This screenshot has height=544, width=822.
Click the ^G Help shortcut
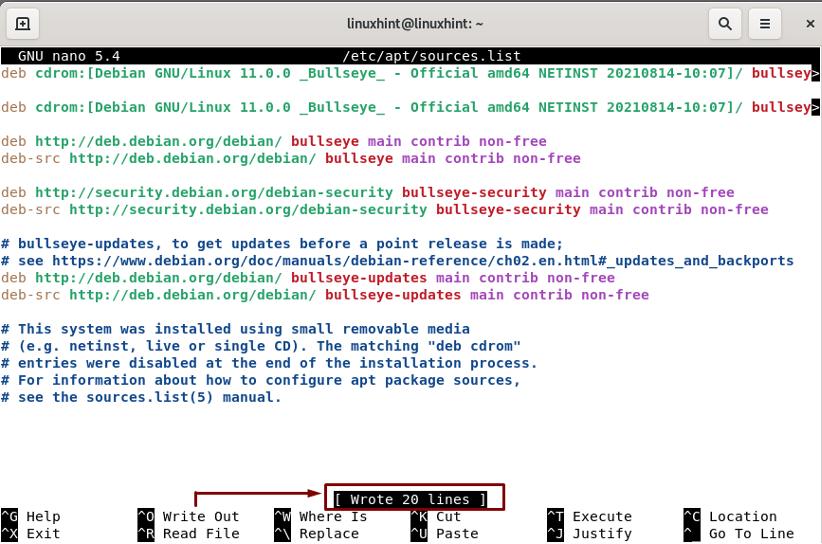click(31, 516)
